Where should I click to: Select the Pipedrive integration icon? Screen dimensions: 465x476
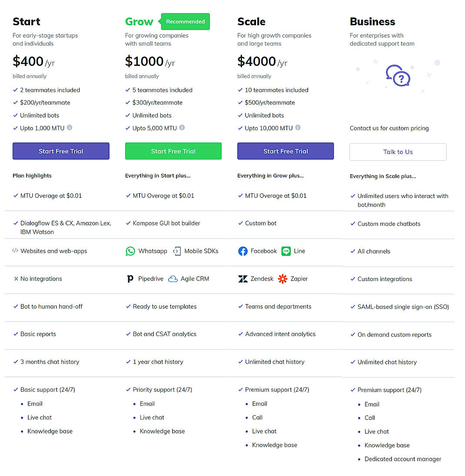point(130,278)
